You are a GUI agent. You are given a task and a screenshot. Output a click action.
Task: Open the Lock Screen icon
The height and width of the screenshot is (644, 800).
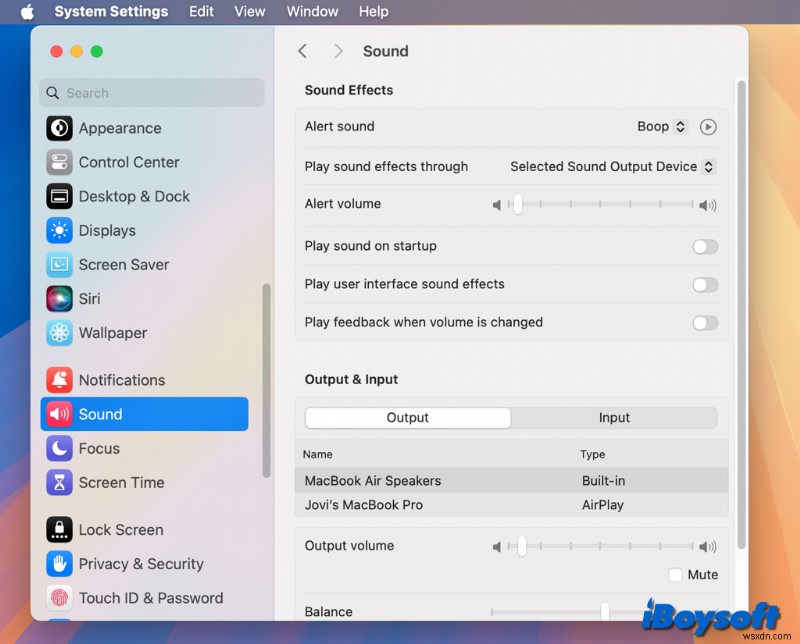pos(59,530)
